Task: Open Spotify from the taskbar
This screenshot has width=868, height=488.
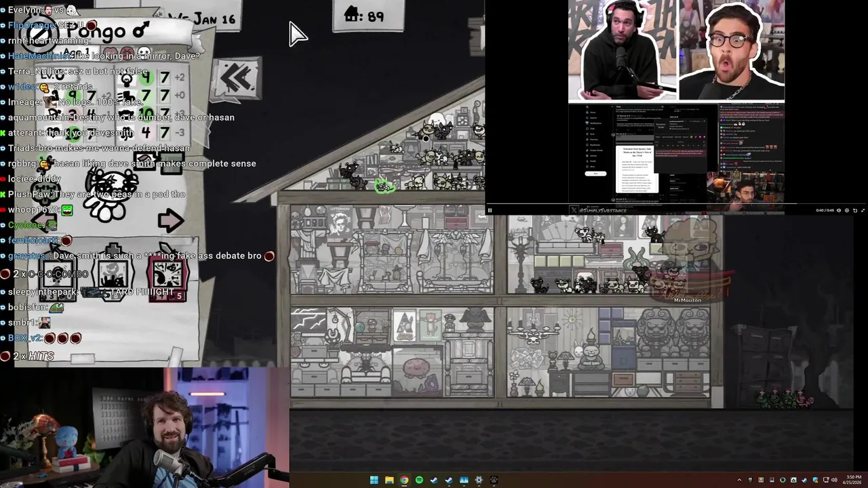Action: (419, 480)
